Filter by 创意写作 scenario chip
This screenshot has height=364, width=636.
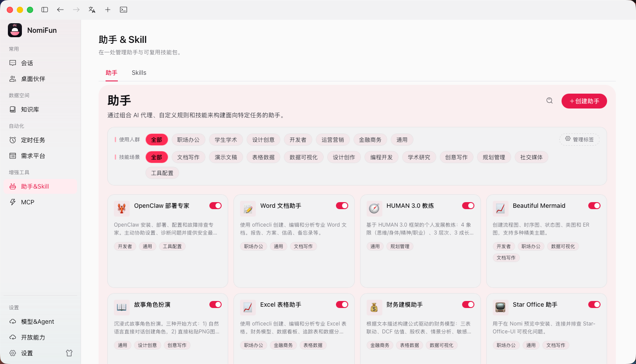(x=456, y=157)
